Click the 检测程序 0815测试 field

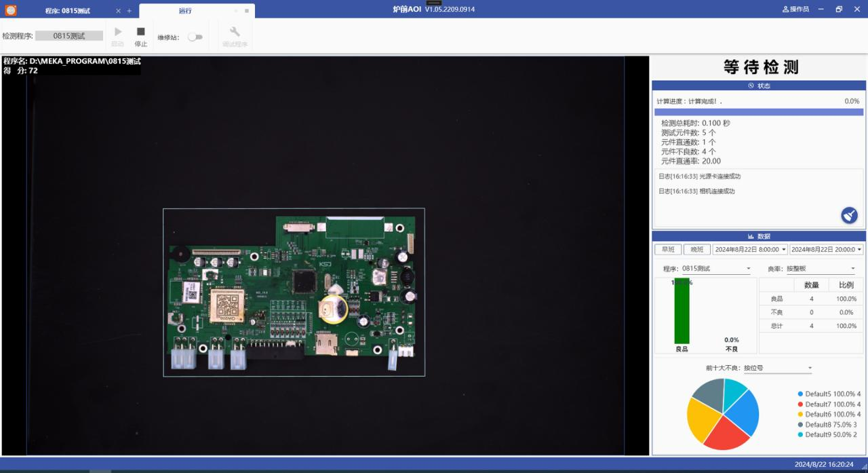69,36
